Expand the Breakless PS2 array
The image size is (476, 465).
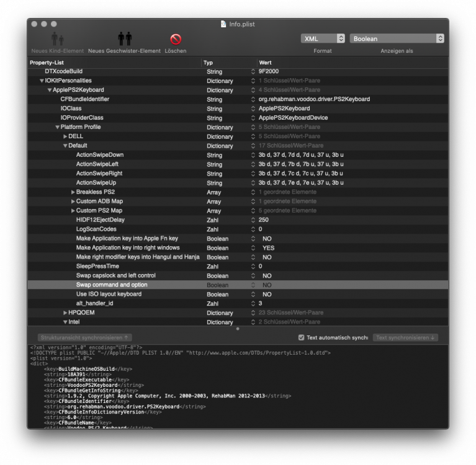[73, 192]
